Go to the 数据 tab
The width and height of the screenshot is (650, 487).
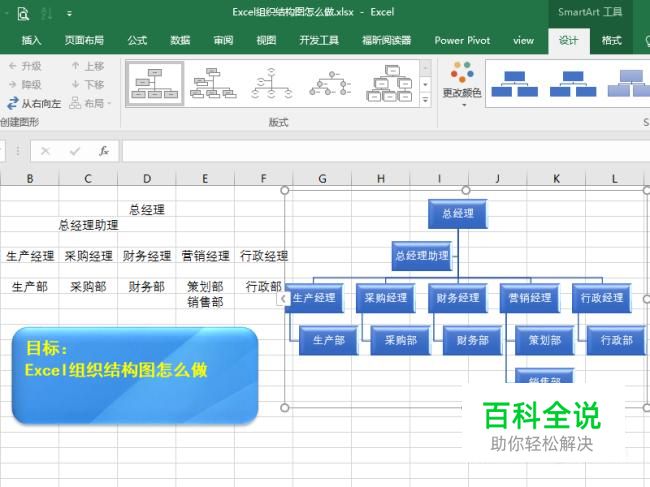pos(180,40)
